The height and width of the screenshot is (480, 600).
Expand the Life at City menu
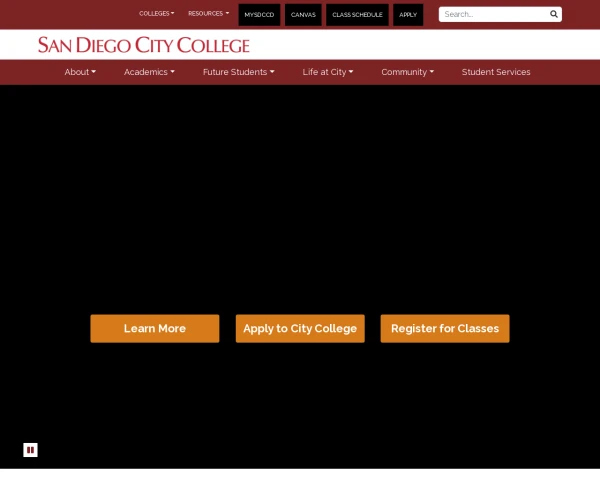[328, 72]
